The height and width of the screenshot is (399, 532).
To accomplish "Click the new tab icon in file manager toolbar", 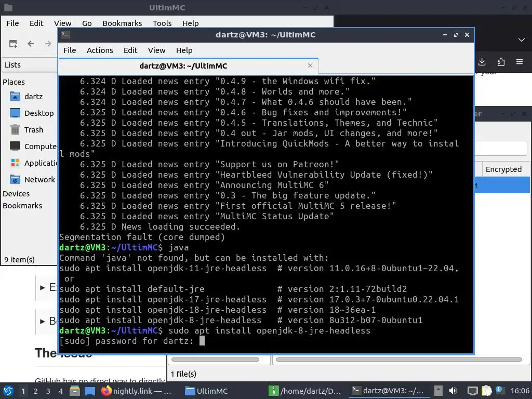I will coord(13,44).
